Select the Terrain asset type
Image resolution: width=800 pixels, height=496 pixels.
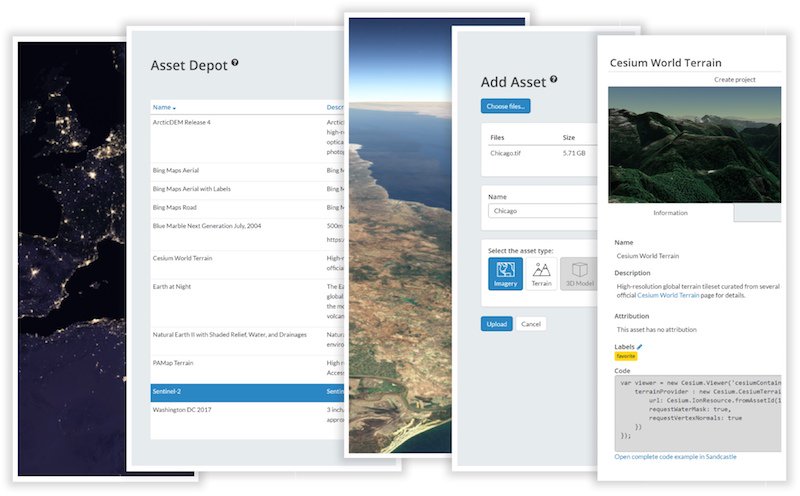(x=541, y=274)
